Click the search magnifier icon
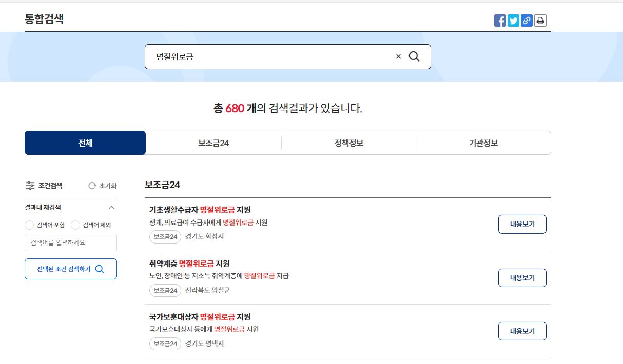Screen dimensions: 623x364 coord(414,56)
